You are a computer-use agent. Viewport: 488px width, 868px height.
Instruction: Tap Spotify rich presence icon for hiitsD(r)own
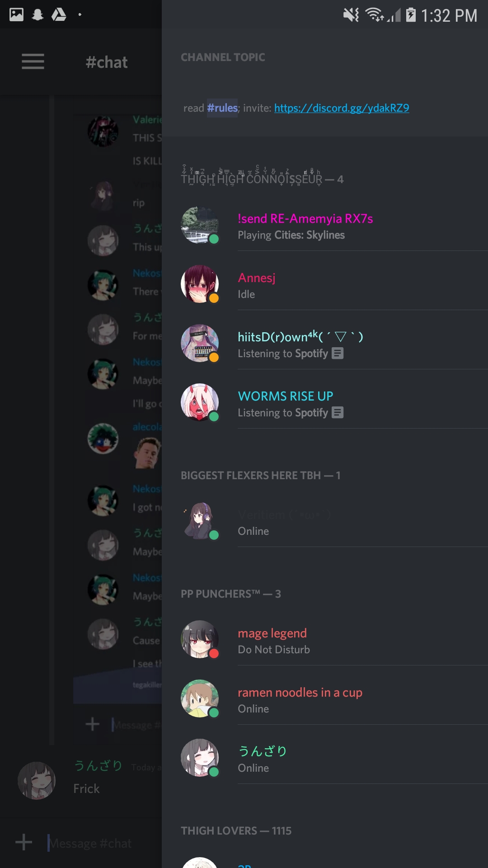tap(338, 353)
